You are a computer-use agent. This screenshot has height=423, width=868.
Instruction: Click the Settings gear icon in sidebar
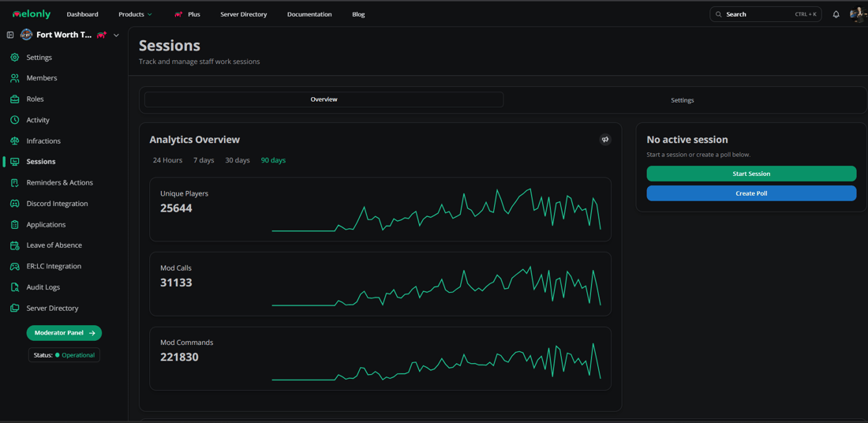pyautogui.click(x=15, y=58)
